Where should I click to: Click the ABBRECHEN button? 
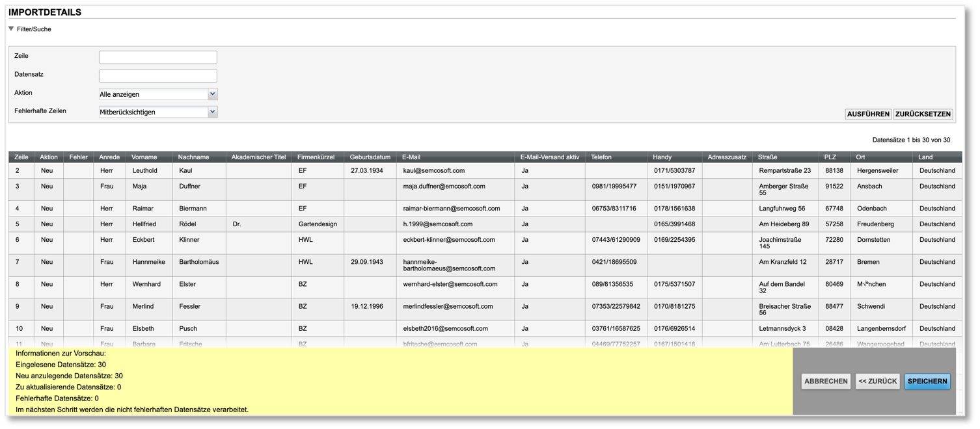click(x=826, y=382)
